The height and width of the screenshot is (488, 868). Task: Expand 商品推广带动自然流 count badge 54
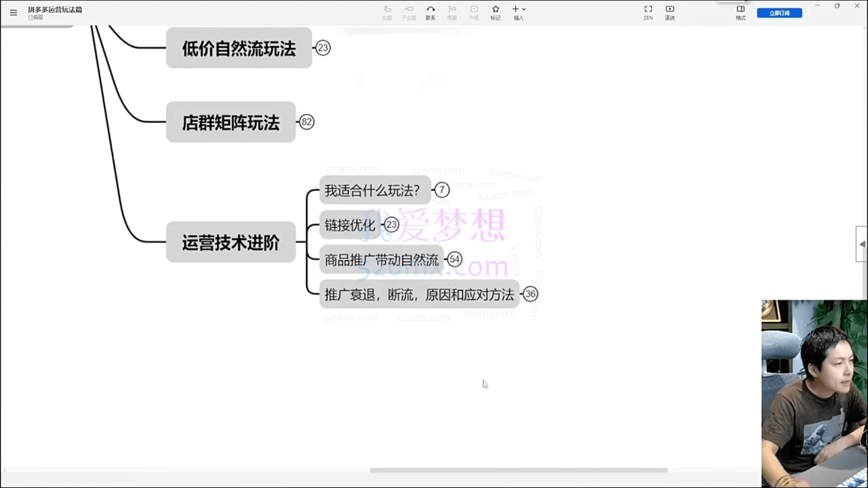(x=455, y=260)
